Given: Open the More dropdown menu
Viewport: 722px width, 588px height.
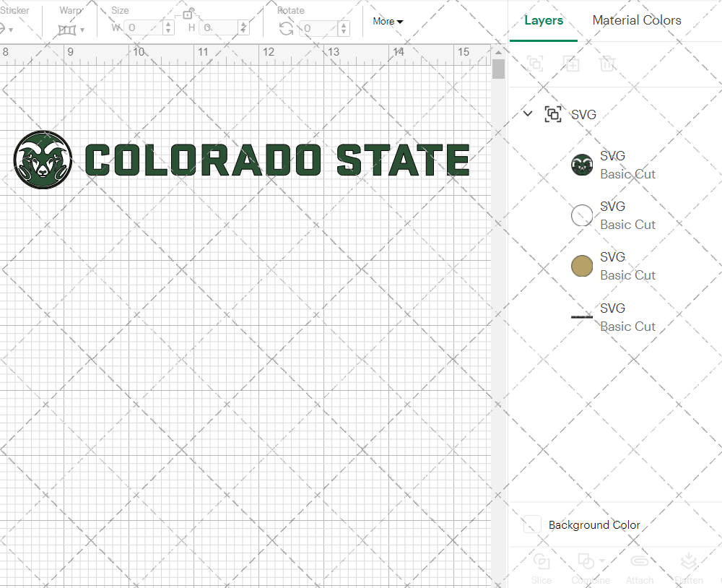Looking at the screenshot, I should 388,21.
